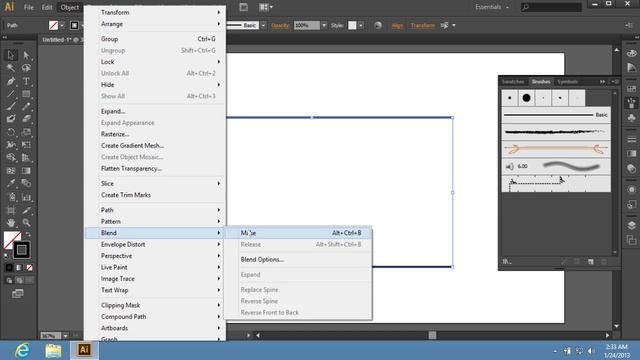This screenshot has height=360, width=640.
Task: Swap fill and stroke arrows
Action: tap(28, 235)
